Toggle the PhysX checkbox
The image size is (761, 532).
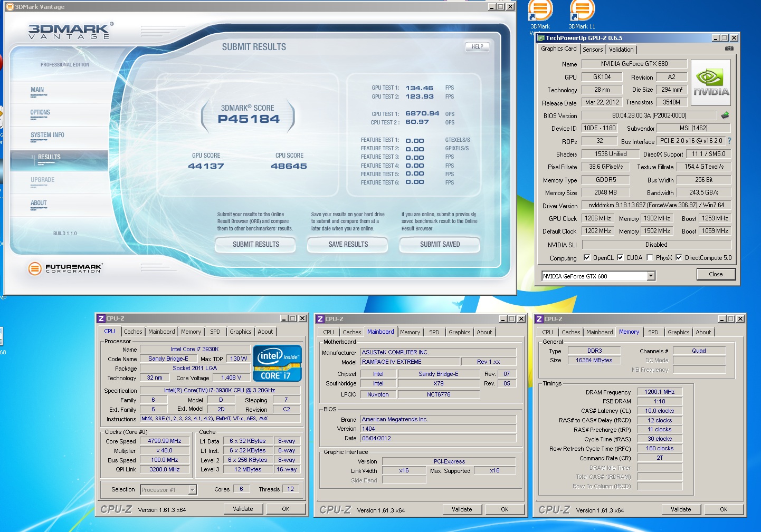pyautogui.click(x=650, y=258)
